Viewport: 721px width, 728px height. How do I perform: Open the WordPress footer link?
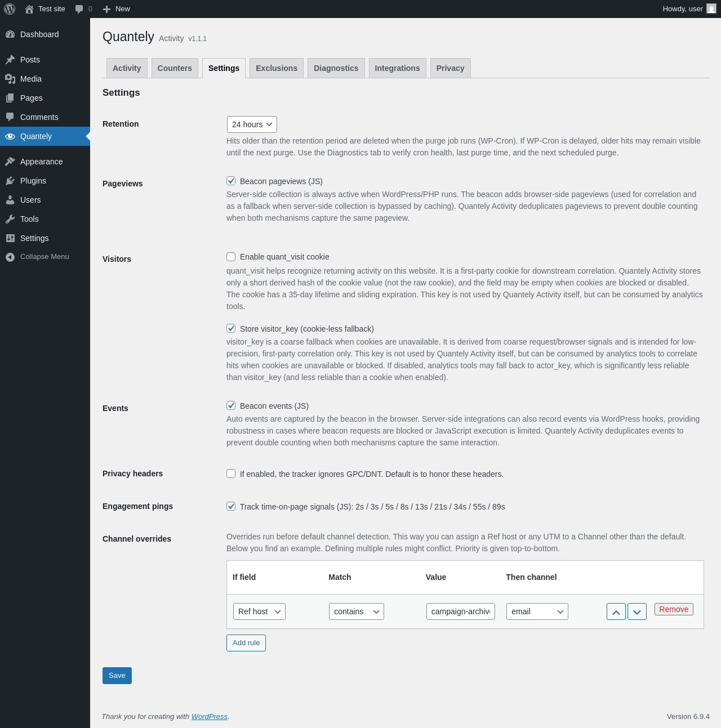(x=210, y=717)
